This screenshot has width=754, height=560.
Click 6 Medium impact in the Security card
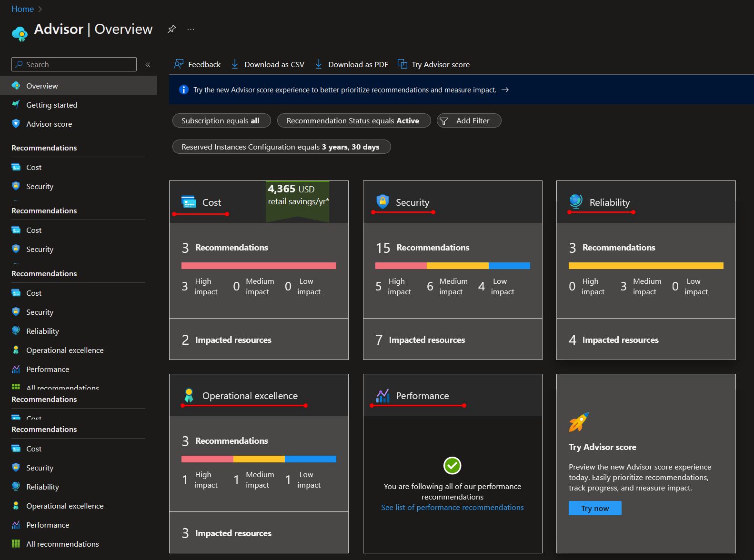(447, 286)
